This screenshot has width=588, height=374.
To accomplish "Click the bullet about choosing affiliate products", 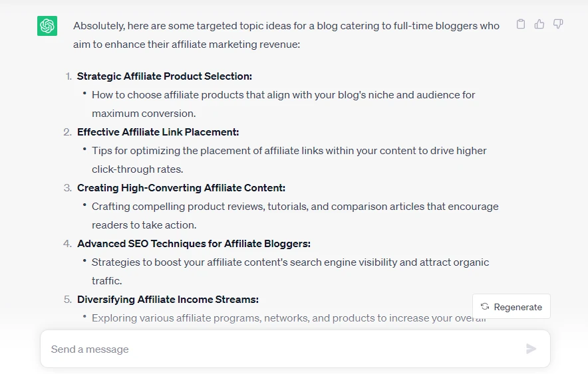I will 283,104.
